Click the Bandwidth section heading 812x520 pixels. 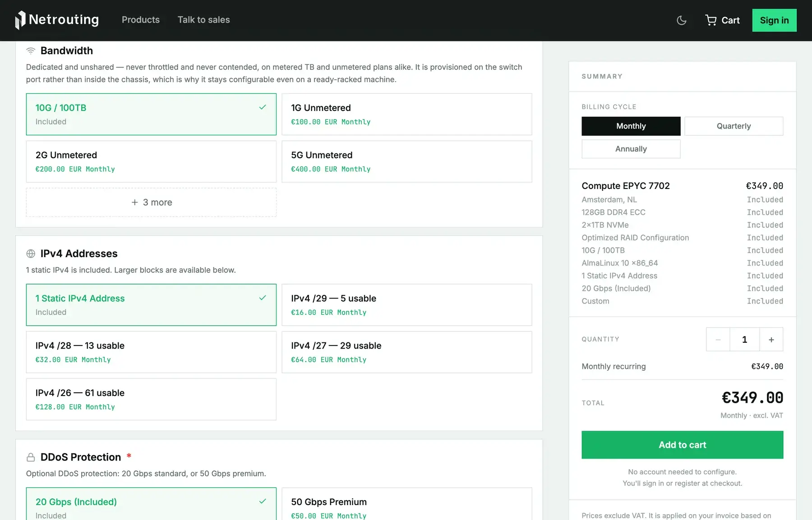67,51
